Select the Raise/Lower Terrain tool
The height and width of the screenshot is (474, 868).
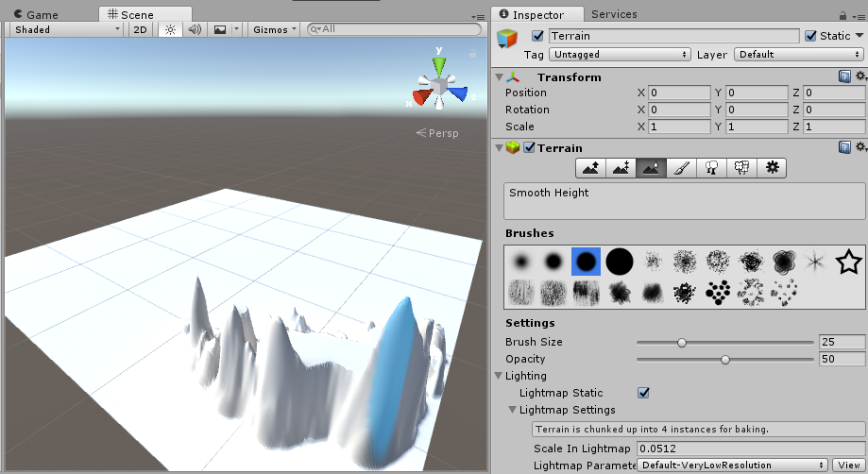click(591, 168)
